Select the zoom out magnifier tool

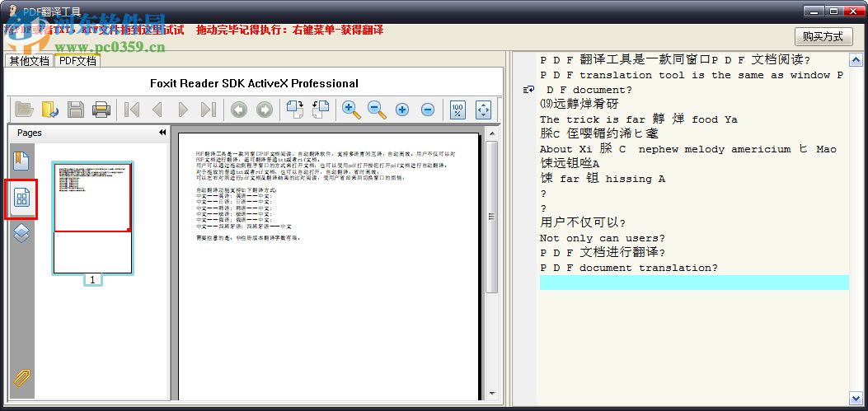tap(377, 110)
